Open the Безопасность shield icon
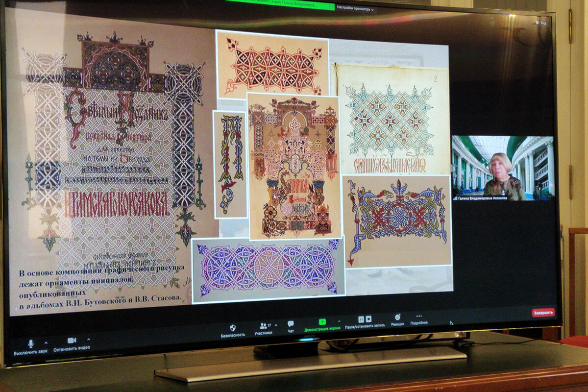Image resolution: width=588 pixels, height=392 pixels. (233, 327)
